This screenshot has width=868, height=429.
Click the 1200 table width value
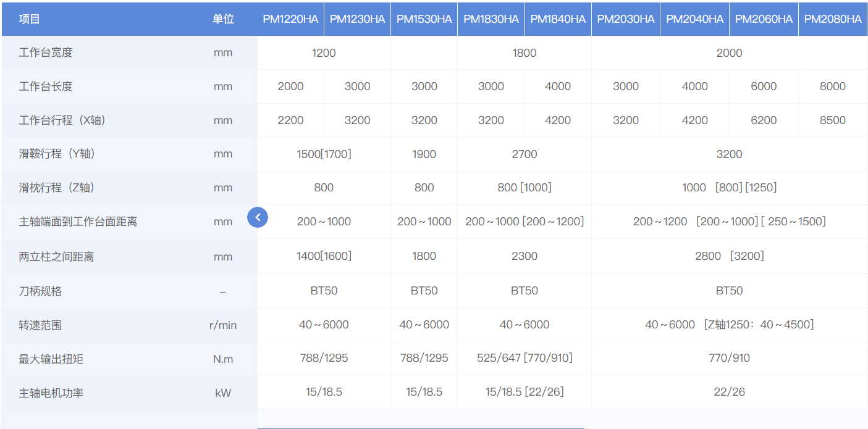click(x=324, y=52)
